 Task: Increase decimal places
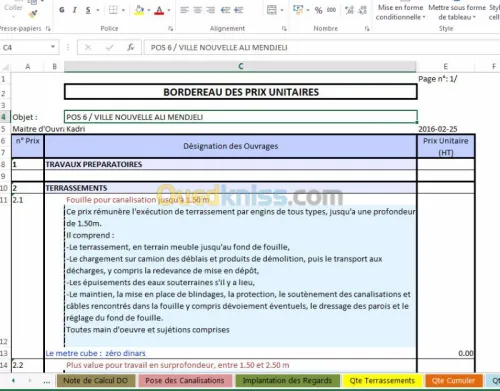click(x=349, y=10)
